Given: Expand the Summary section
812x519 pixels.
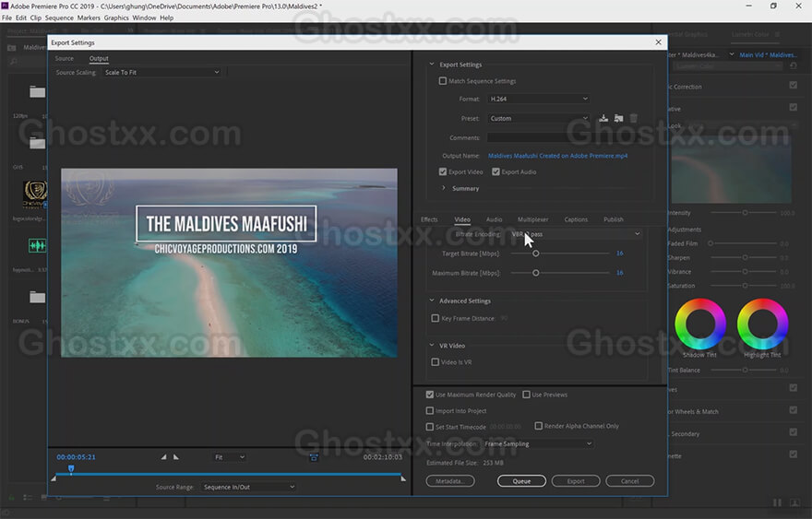Looking at the screenshot, I should tap(443, 188).
